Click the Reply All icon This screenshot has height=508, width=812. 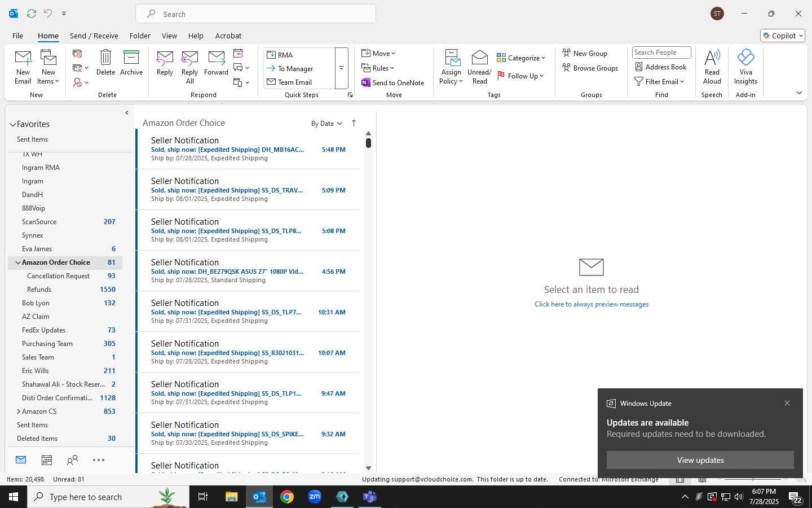coord(190,67)
